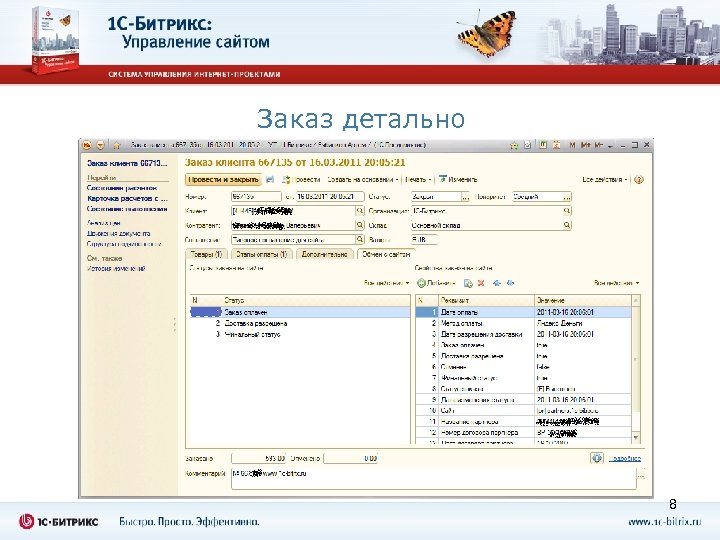Image resolution: width=720 pixels, height=540 pixels.
Task: Open the first Состояние link in the sidebar
Action: (x=122, y=188)
